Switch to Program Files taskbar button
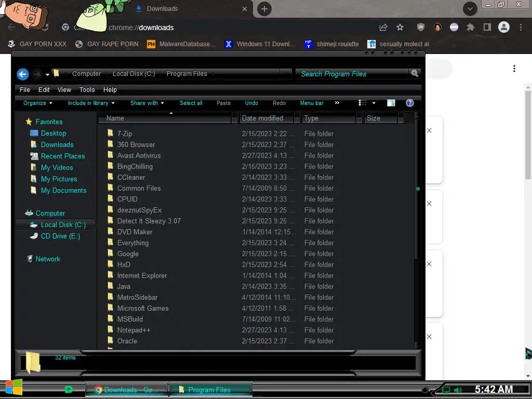 [x=210, y=390]
